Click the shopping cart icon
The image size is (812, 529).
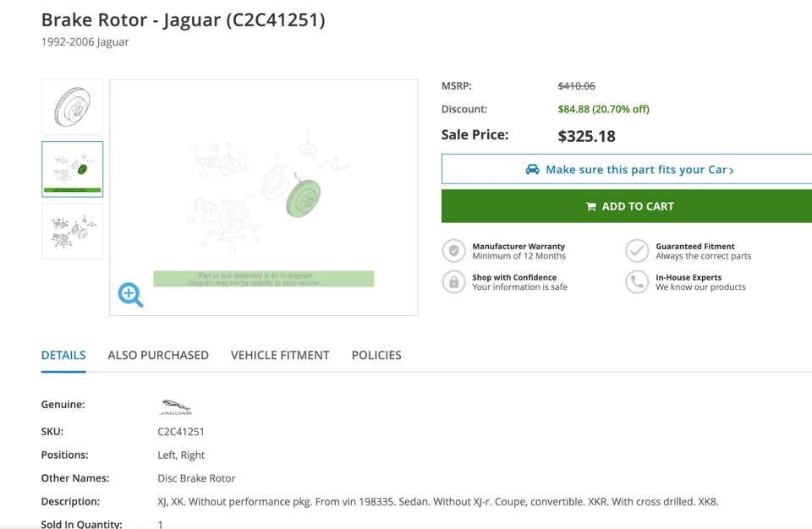[590, 206]
